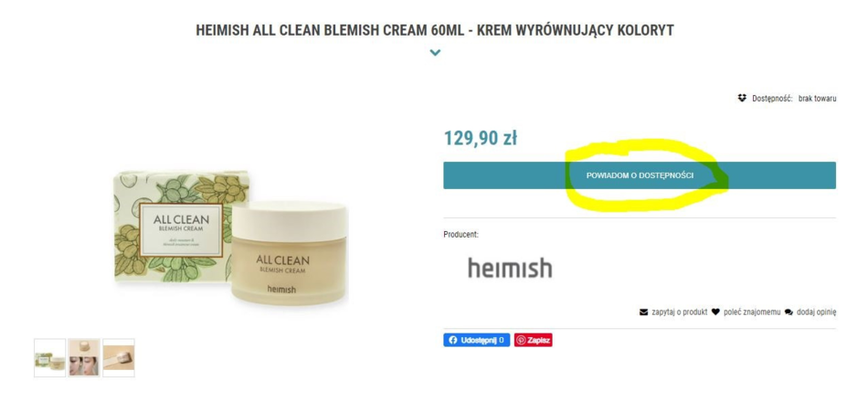This screenshot has width=868, height=412.
Task: Save the product with the Pinterest Zapisz text
Action: [x=539, y=340]
